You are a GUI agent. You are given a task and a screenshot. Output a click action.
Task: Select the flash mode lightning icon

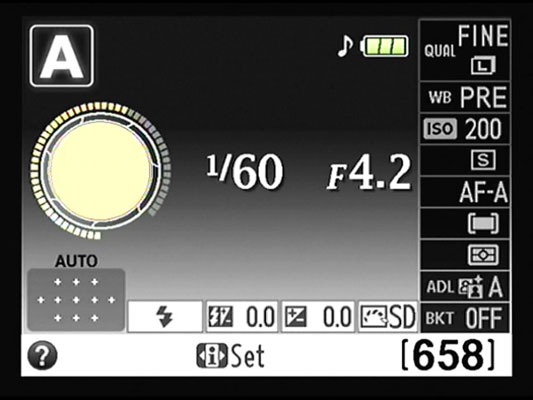click(165, 316)
